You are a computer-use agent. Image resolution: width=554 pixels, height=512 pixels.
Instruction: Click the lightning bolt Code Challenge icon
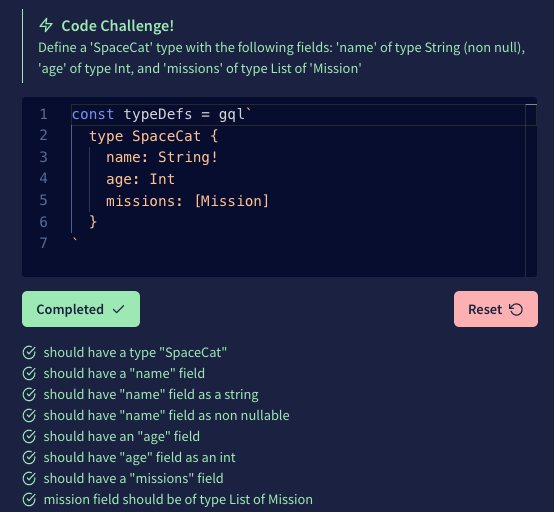click(46, 25)
